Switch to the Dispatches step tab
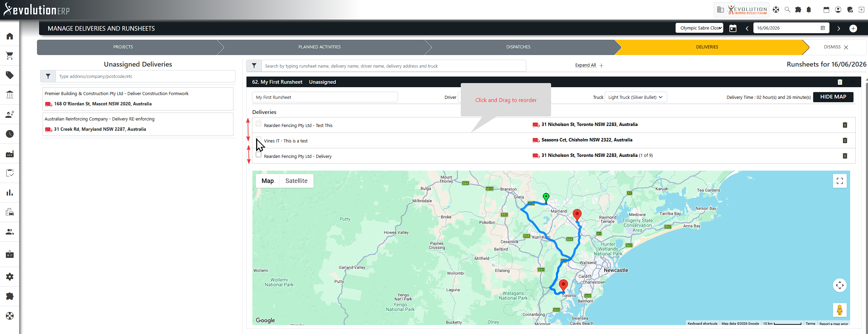The height and width of the screenshot is (334, 868). (x=518, y=47)
